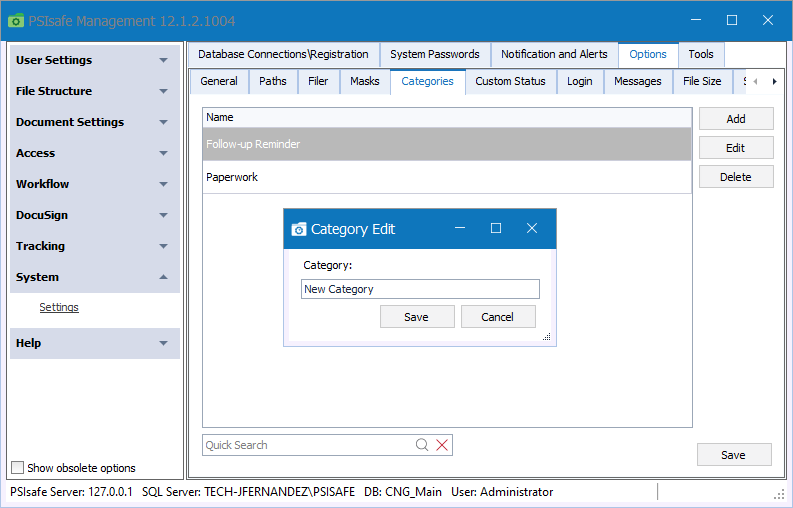Click the Category Edit dialog resize grip
The image size is (793, 508).
546,336
